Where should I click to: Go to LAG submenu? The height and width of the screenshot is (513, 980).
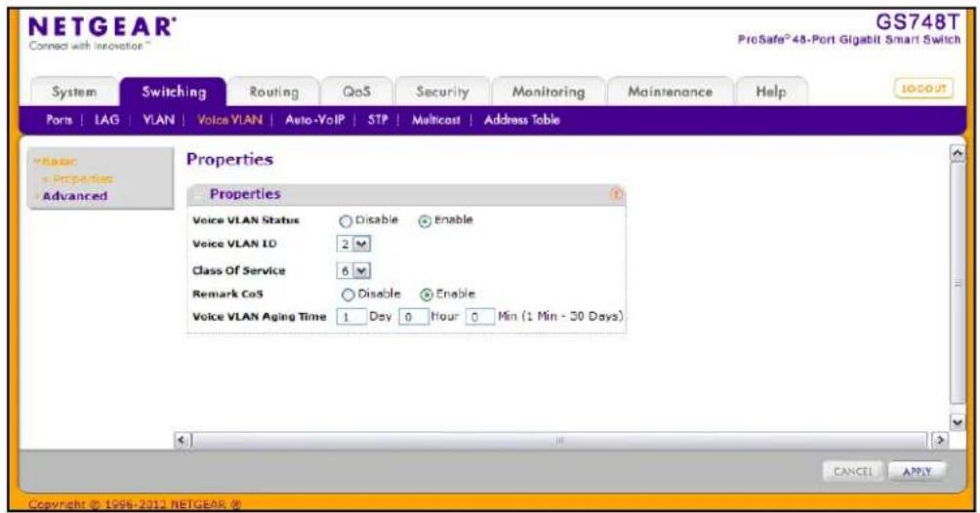106,120
